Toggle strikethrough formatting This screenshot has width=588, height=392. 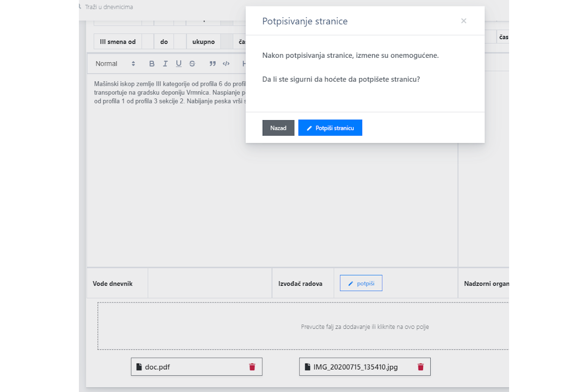tap(192, 64)
